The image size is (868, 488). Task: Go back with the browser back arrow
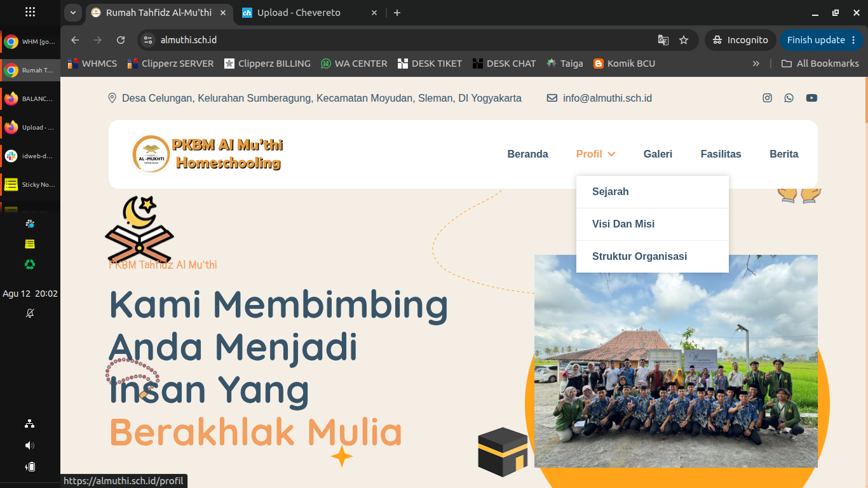pyautogui.click(x=75, y=40)
